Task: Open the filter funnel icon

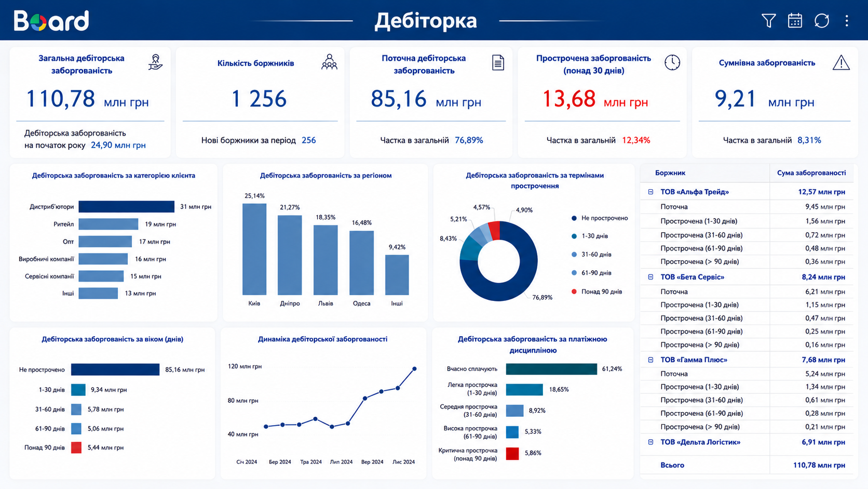Action: coord(769,21)
